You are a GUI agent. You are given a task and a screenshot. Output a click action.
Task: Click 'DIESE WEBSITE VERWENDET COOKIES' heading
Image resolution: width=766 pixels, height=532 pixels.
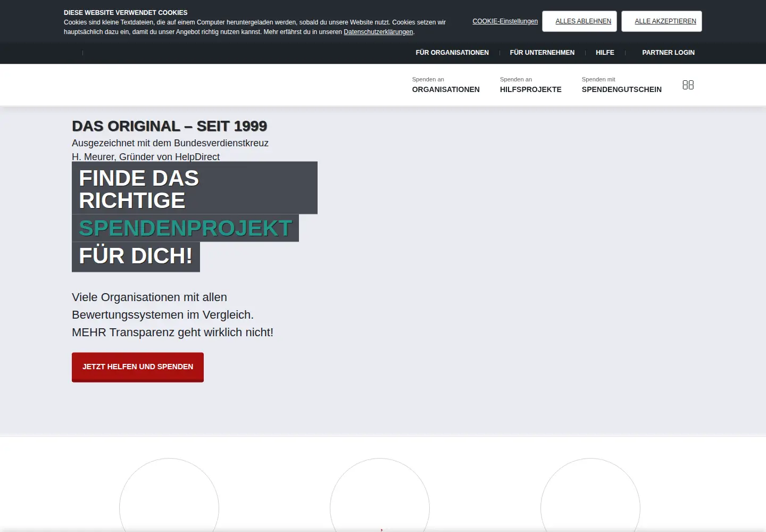click(126, 13)
